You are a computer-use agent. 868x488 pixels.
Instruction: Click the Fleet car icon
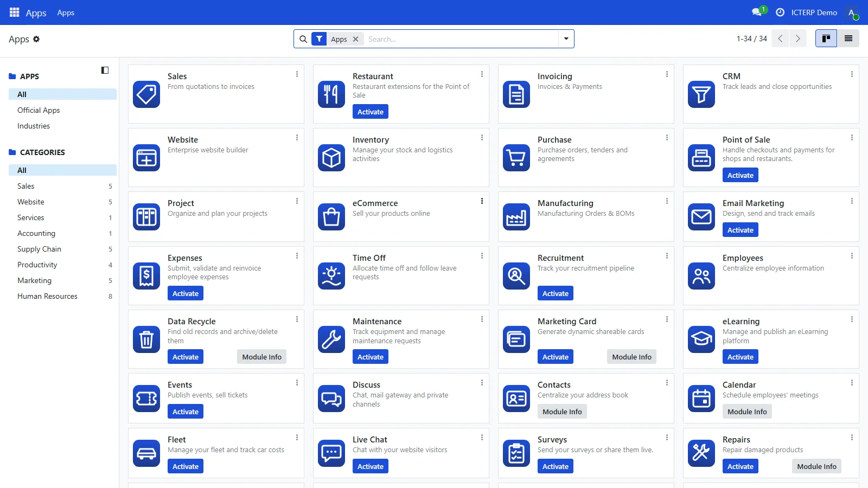[146, 453]
